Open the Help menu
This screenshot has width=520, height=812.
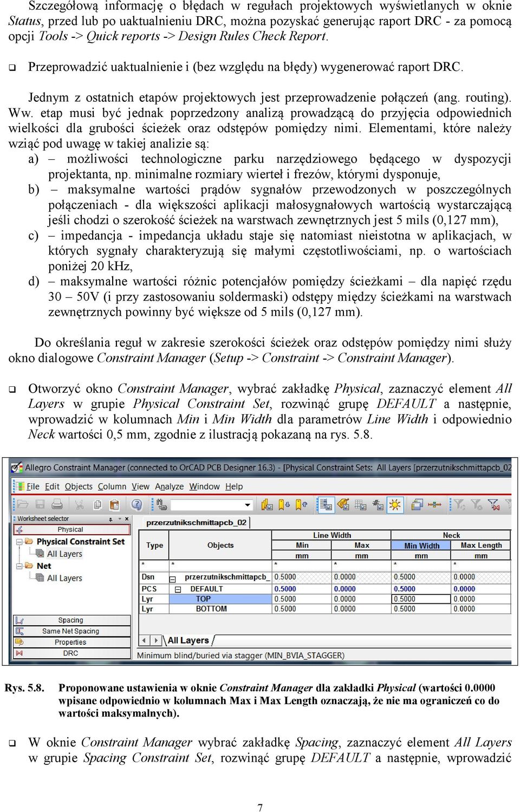pos(234,486)
